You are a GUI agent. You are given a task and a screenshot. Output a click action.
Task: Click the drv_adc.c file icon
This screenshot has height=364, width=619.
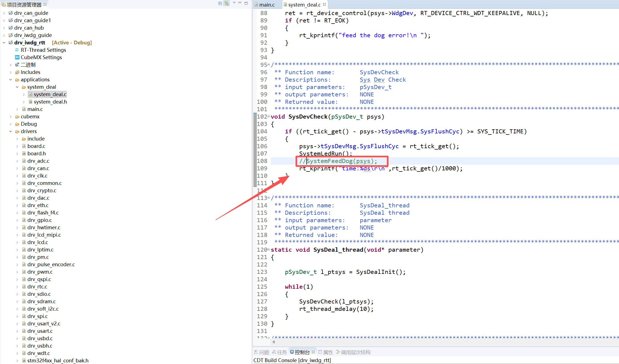pos(24,161)
